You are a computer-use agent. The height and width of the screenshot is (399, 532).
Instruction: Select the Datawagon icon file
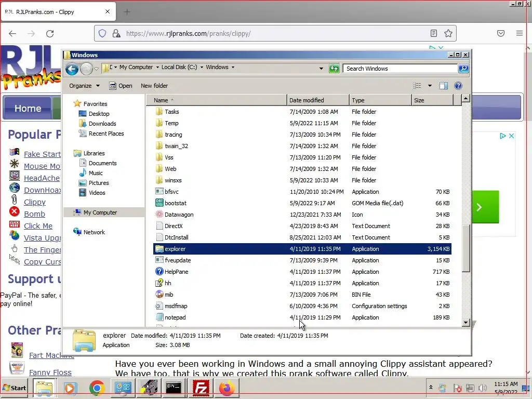point(159,215)
